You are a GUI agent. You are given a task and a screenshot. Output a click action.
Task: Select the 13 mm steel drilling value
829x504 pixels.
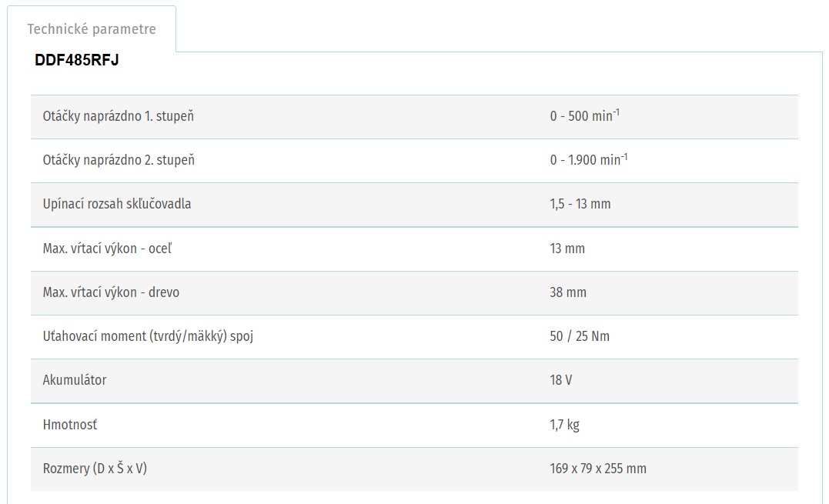(567, 249)
